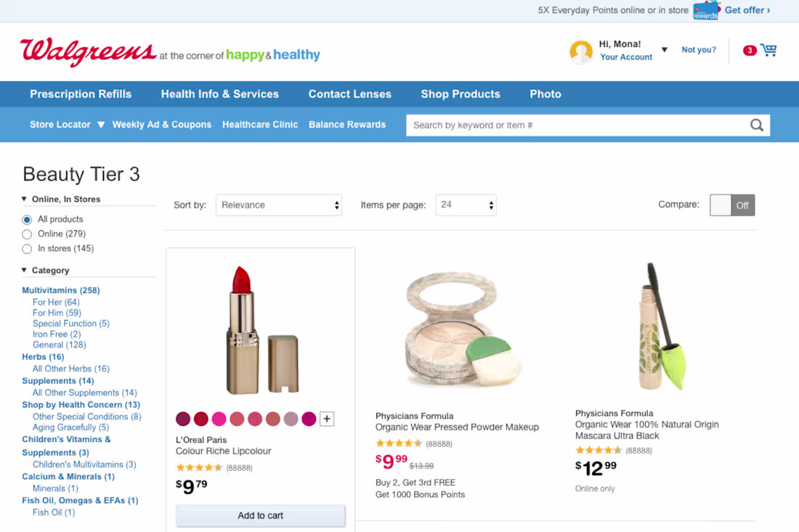
Task: Click Mona's account avatar icon
Action: (x=580, y=51)
